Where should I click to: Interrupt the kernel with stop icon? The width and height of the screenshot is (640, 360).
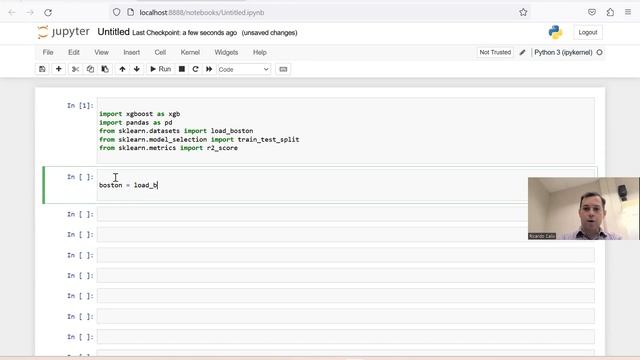tap(182, 69)
